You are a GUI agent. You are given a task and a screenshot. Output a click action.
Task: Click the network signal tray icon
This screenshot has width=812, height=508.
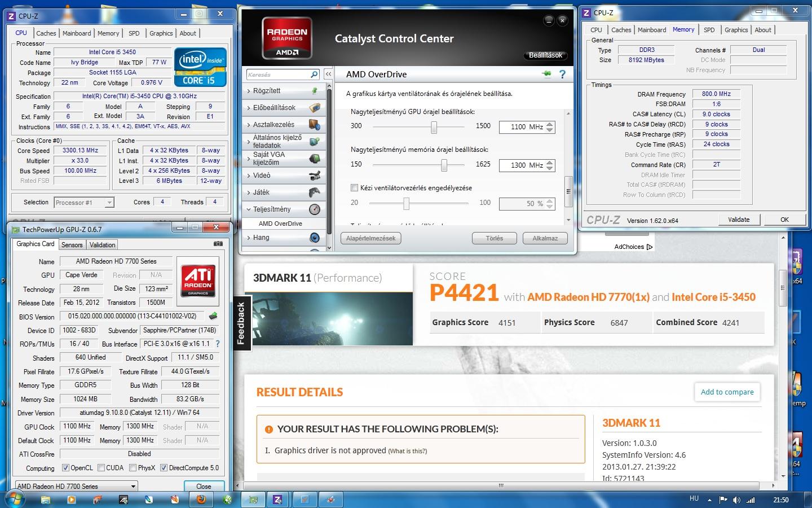[x=751, y=500]
